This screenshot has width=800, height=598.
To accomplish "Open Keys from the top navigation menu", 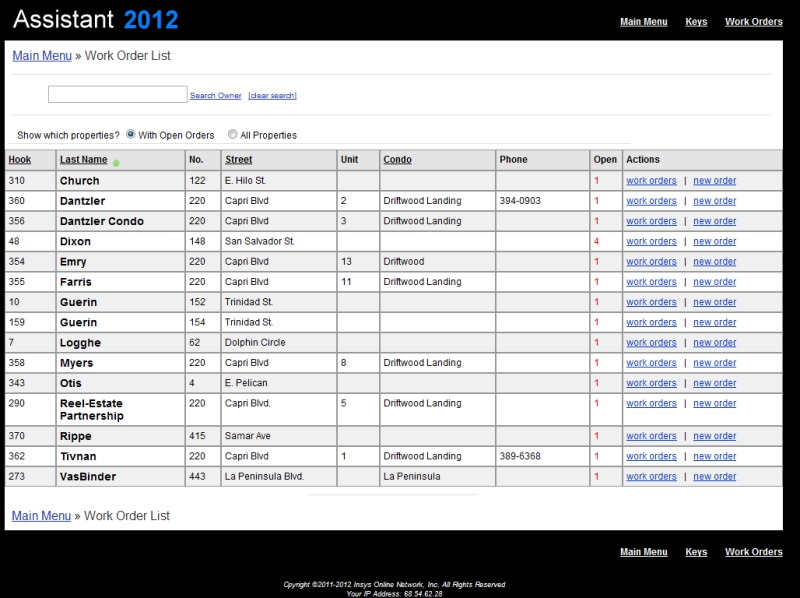I will coord(696,21).
